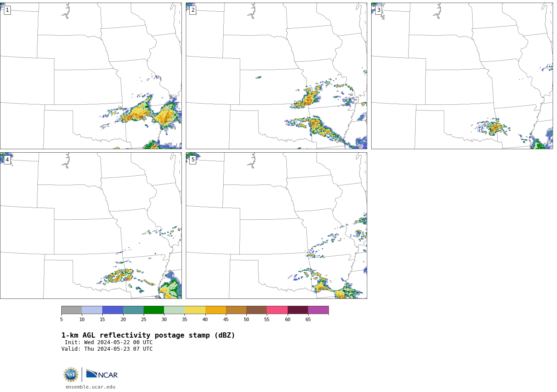Click the gray 5-10 dBZ swatch
557x392 pixels.
click(x=71, y=310)
